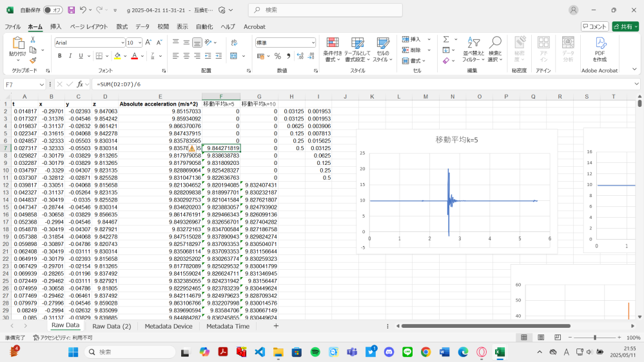The height and width of the screenshot is (362, 644).
Task: Expand the Arial font name dropdown
Action: click(121, 43)
